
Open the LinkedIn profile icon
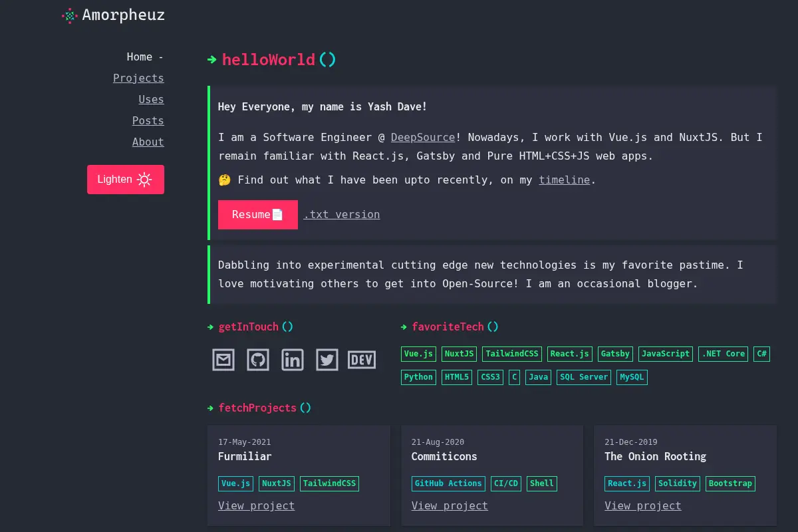(x=293, y=360)
